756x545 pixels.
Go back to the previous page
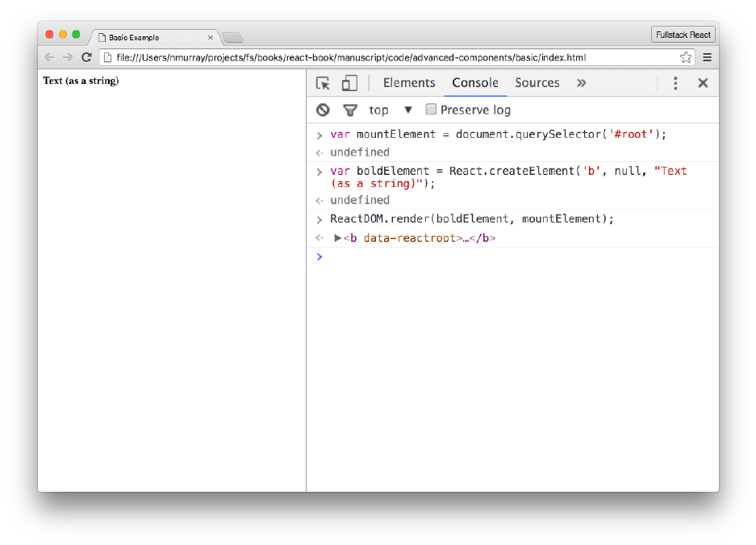click(x=49, y=57)
